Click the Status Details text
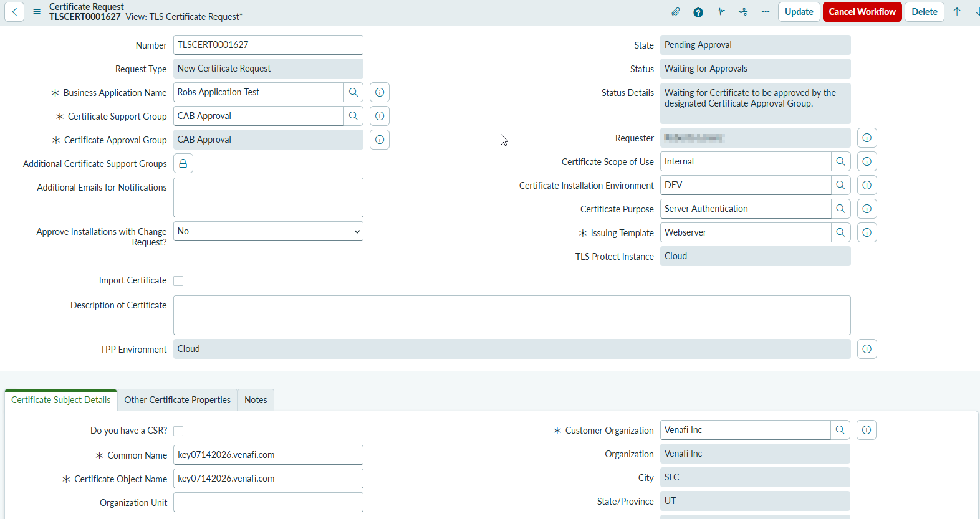980x519 pixels. click(756, 103)
